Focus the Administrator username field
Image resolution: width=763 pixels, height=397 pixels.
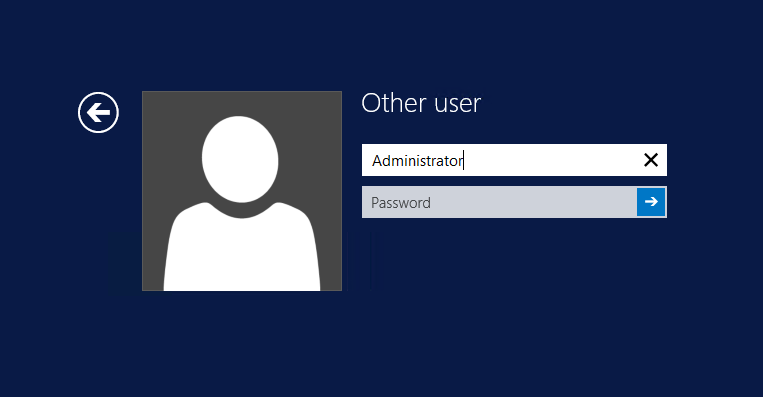pos(514,160)
